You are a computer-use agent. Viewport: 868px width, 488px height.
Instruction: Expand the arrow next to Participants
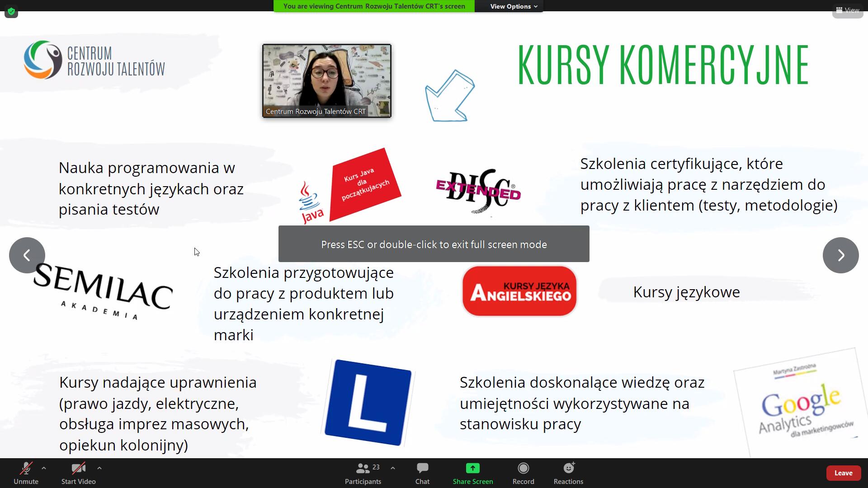pyautogui.click(x=393, y=468)
